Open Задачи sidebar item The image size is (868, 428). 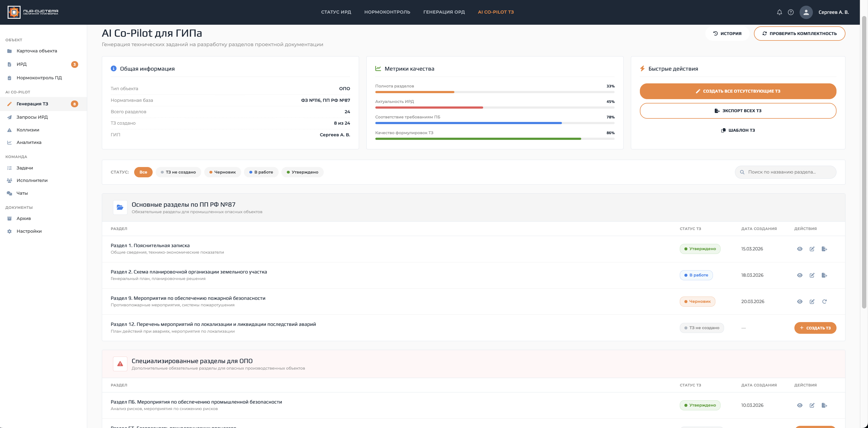point(43,168)
